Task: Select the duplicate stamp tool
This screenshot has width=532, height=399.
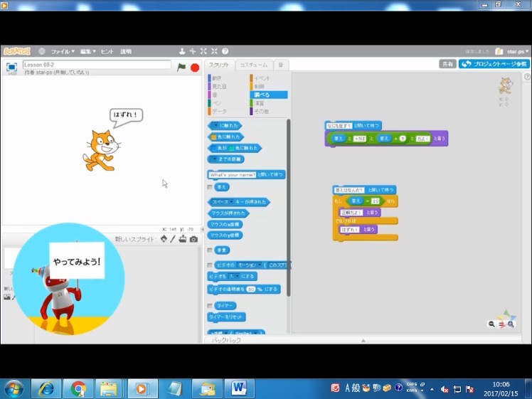Action: pos(182,51)
